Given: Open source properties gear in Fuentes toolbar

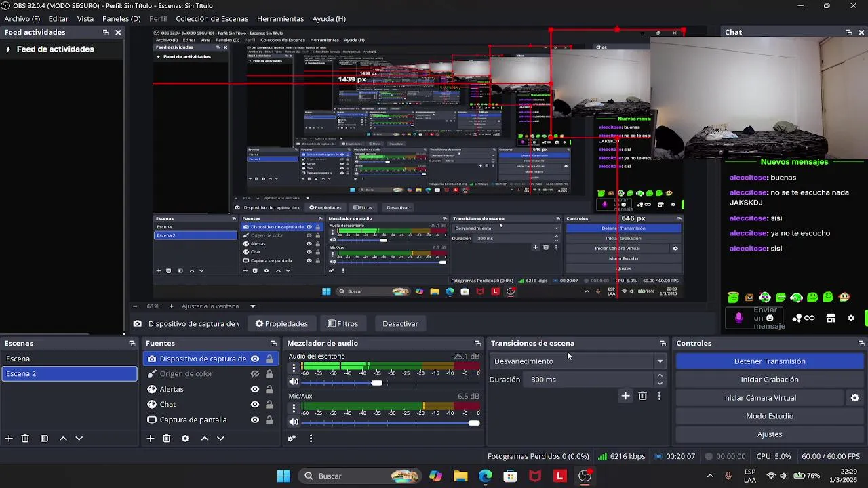Looking at the screenshot, I should (185, 439).
